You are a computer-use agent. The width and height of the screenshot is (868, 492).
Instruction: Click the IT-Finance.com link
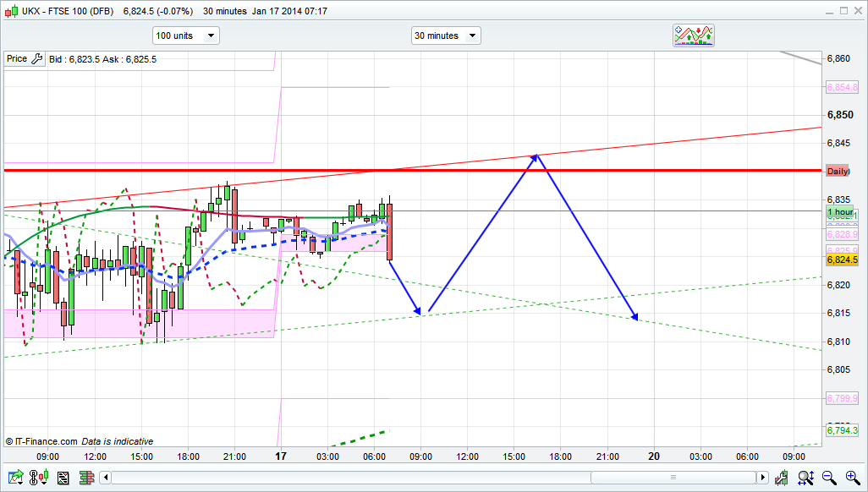tap(41, 441)
